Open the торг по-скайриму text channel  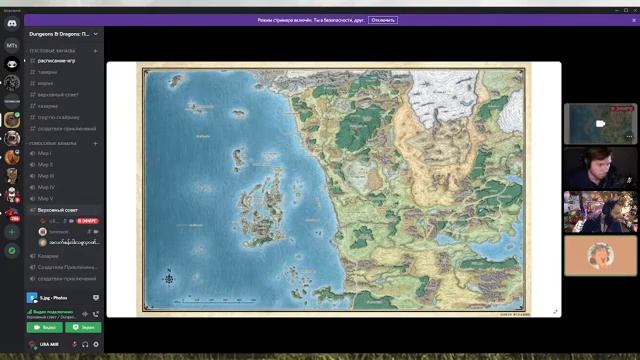pos(64,118)
